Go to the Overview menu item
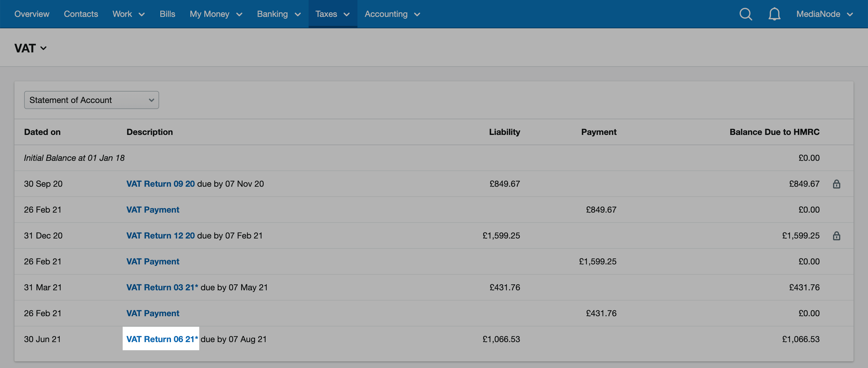Image resolution: width=868 pixels, height=368 pixels. pos(32,14)
